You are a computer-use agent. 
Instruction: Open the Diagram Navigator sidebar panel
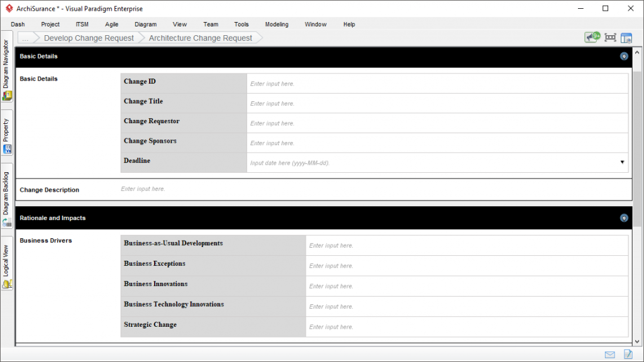[6, 69]
